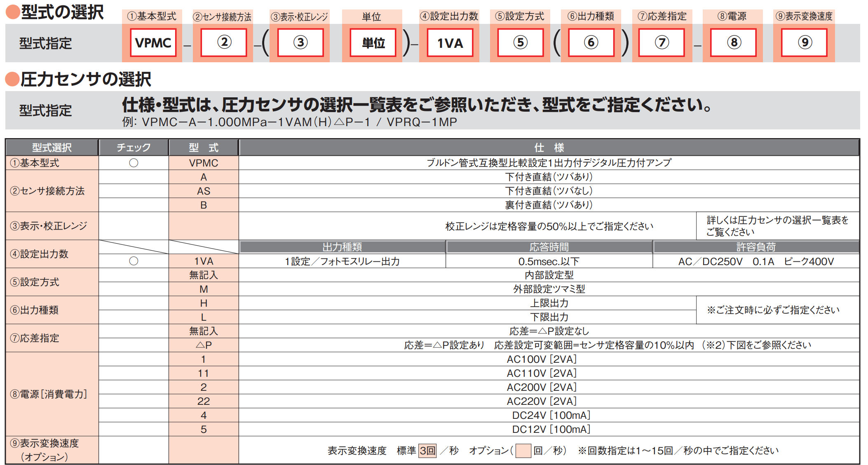
Task: Click box ② for the sensor connection method
Action: pos(224,42)
